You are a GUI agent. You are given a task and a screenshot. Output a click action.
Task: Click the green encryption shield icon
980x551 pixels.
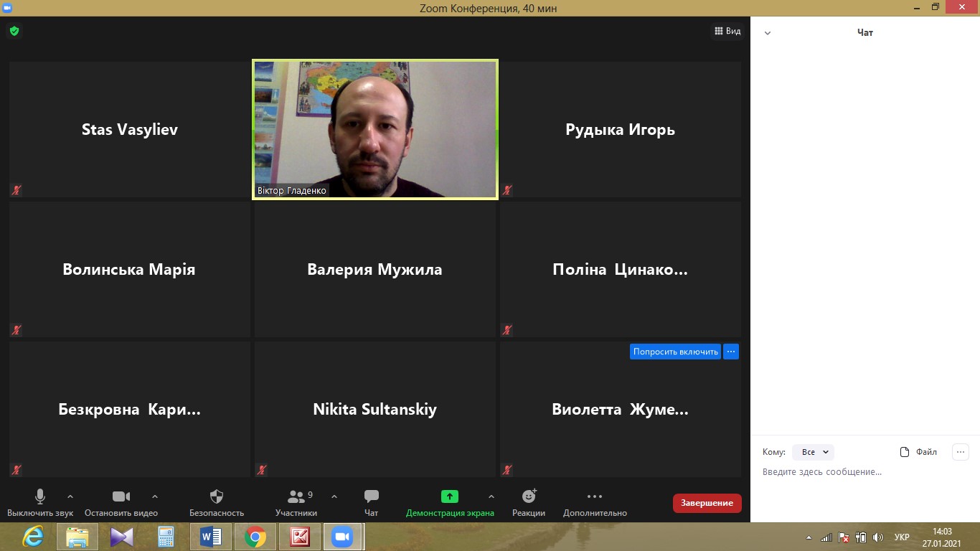pos(14,31)
